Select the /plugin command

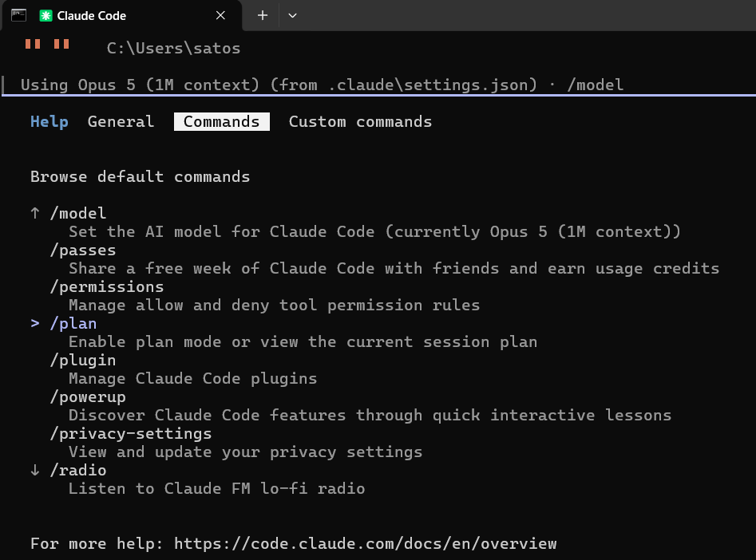pos(83,360)
